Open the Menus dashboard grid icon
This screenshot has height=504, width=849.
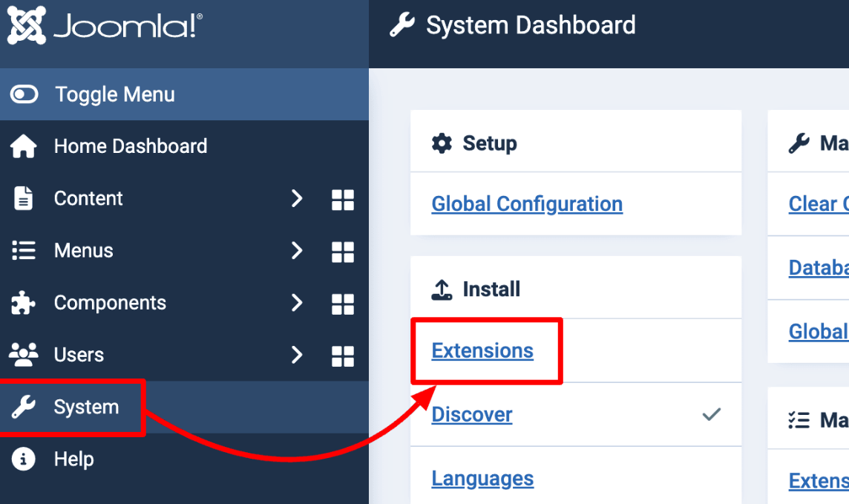tap(342, 252)
